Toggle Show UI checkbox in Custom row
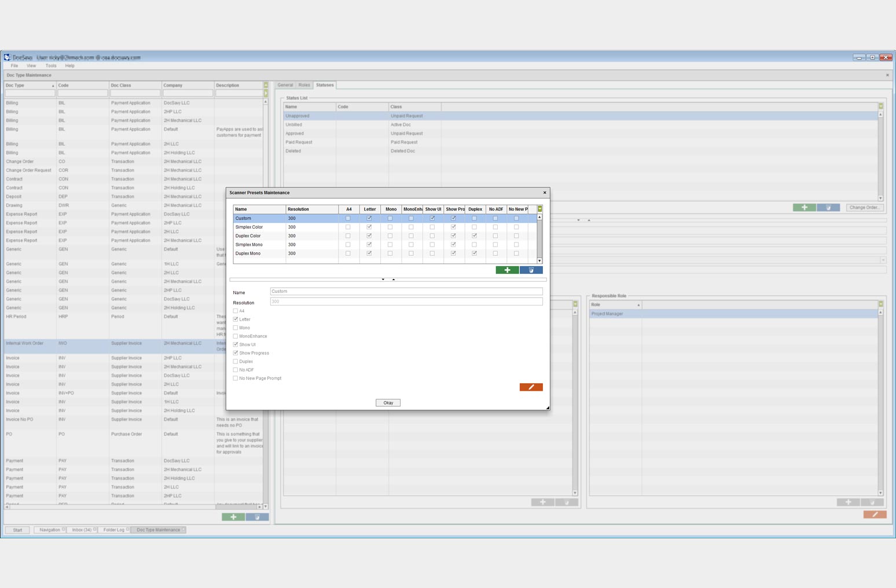 click(432, 218)
